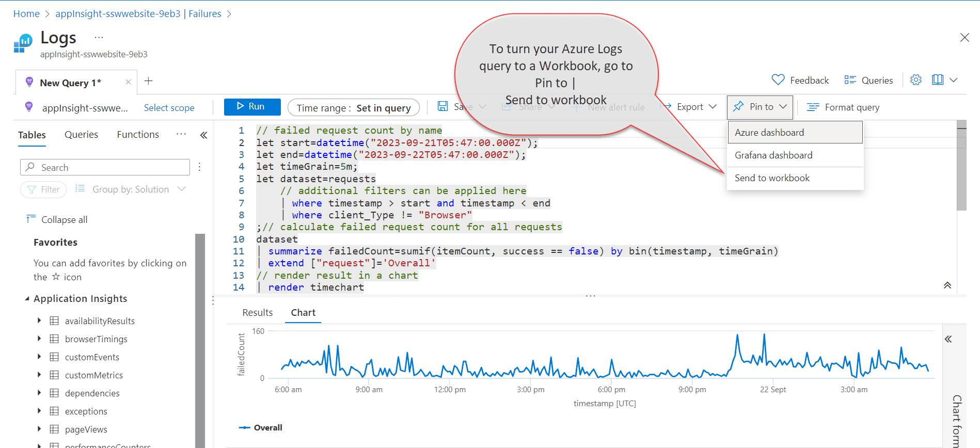980x448 pixels.
Task: Choose Grafana dashboard from menu
Action: pyautogui.click(x=773, y=155)
